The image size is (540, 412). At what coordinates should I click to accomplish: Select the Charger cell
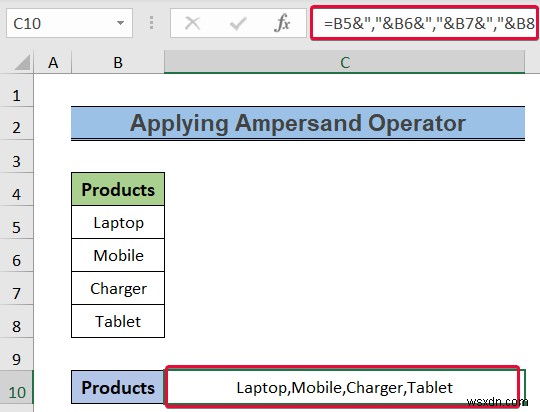pyautogui.click(x=118, y=289)
